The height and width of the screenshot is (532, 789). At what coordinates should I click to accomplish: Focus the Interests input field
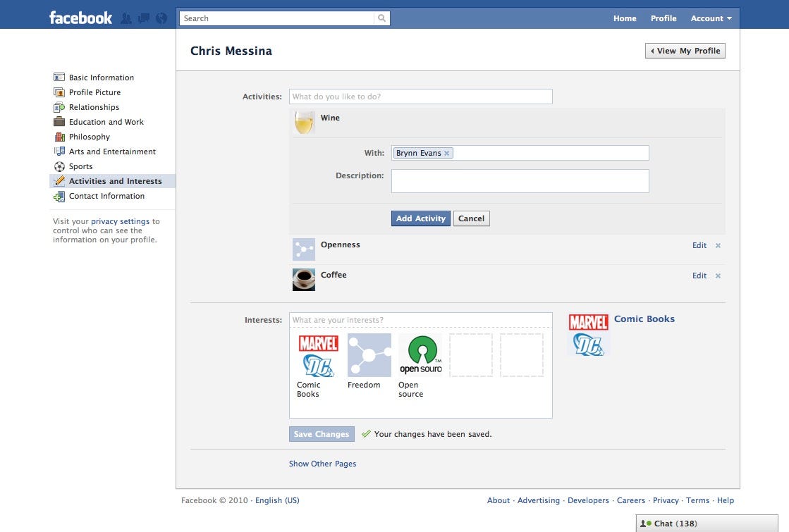(421, 320)
